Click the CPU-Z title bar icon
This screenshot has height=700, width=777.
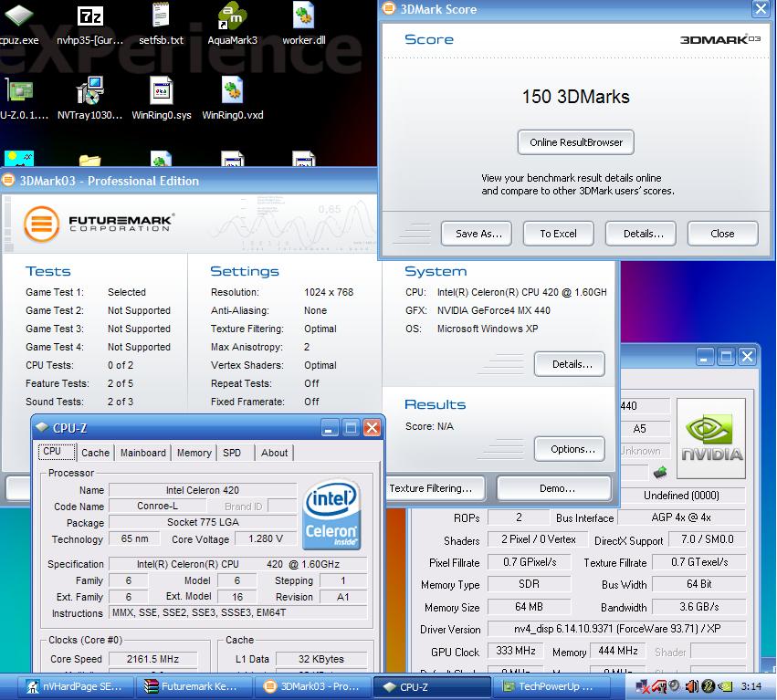[42, 427]
